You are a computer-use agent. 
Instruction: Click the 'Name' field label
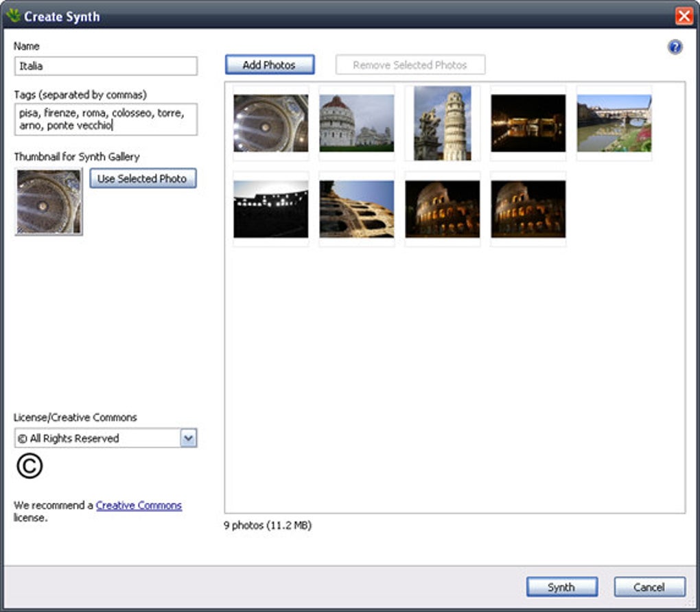26,46
